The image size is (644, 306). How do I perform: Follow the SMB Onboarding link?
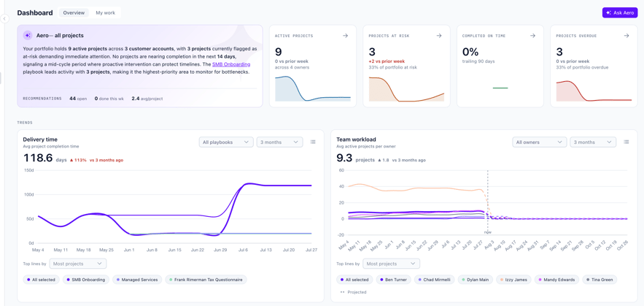(x=231, y=64)
